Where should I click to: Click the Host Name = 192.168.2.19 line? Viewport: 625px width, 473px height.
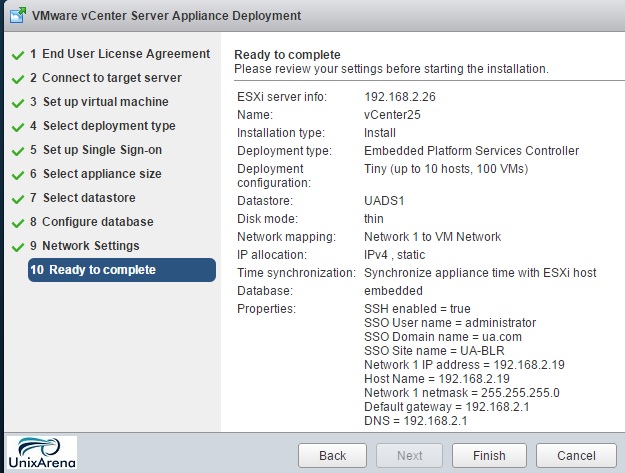(437, 379)
